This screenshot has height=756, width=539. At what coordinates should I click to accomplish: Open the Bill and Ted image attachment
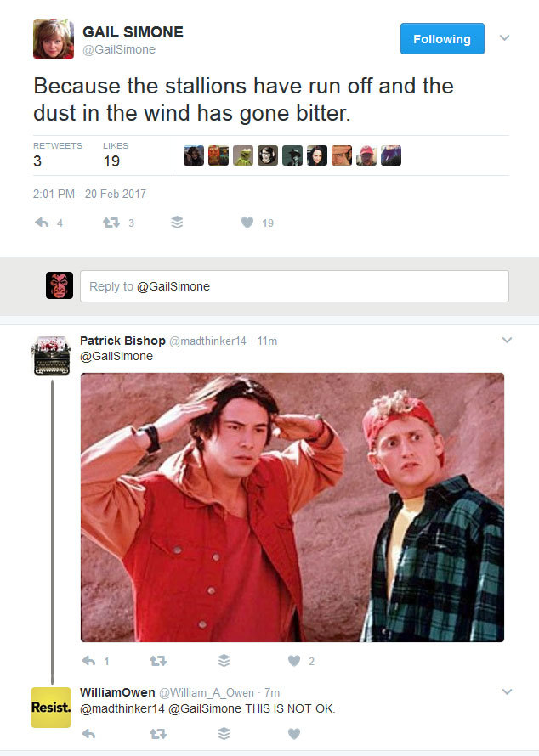tap(292, 507)
